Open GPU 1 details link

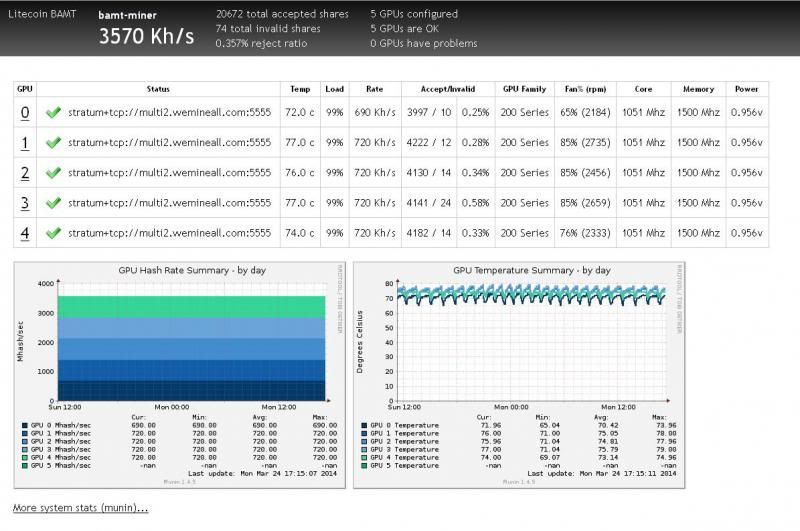(24, 143)
